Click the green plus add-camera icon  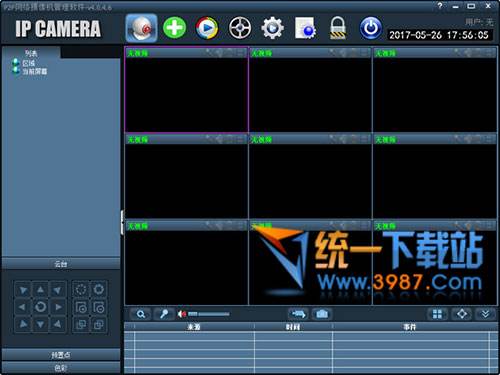tap(174, 28)
